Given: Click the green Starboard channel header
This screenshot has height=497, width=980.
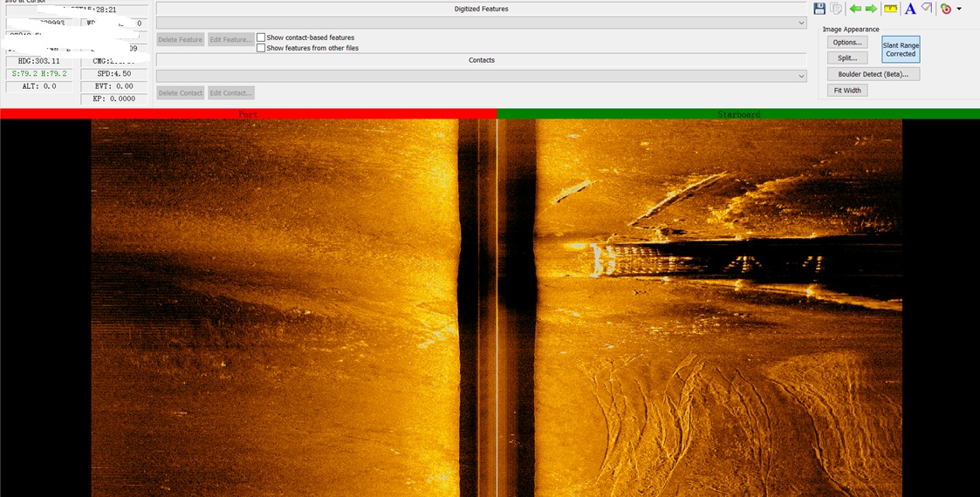Looking at the screenshot, I should pos(738,114).
